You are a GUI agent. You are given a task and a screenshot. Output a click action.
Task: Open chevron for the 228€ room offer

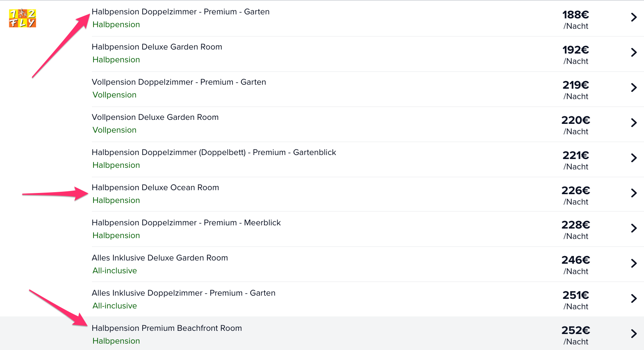click(634, 228)
